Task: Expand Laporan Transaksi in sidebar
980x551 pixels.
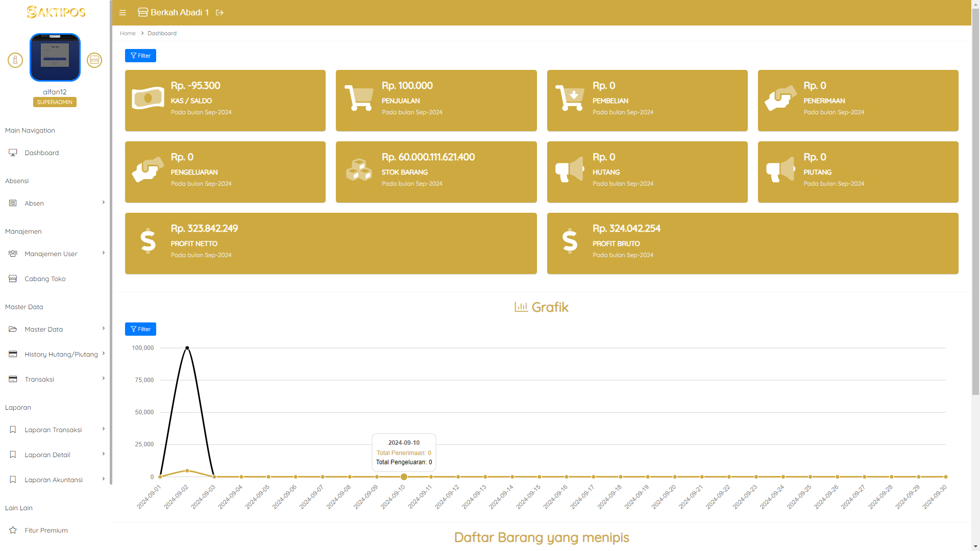Action: tap(104, 429)
